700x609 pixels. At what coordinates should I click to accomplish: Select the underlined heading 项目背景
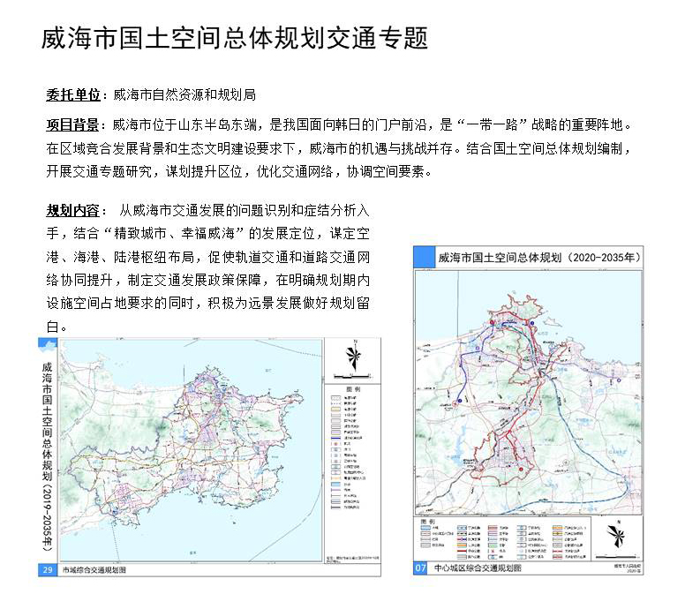pos(72,124)
